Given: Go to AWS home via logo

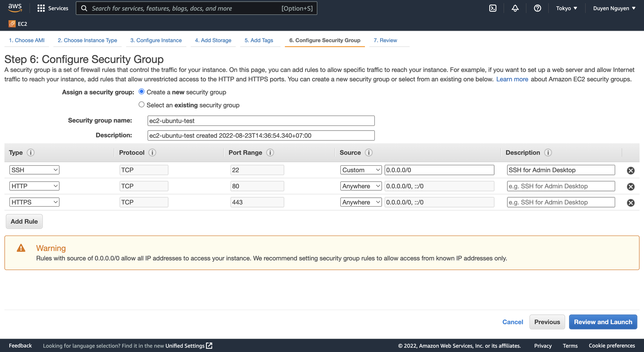Looking at the screenshot, I should [x=15, y=8].
